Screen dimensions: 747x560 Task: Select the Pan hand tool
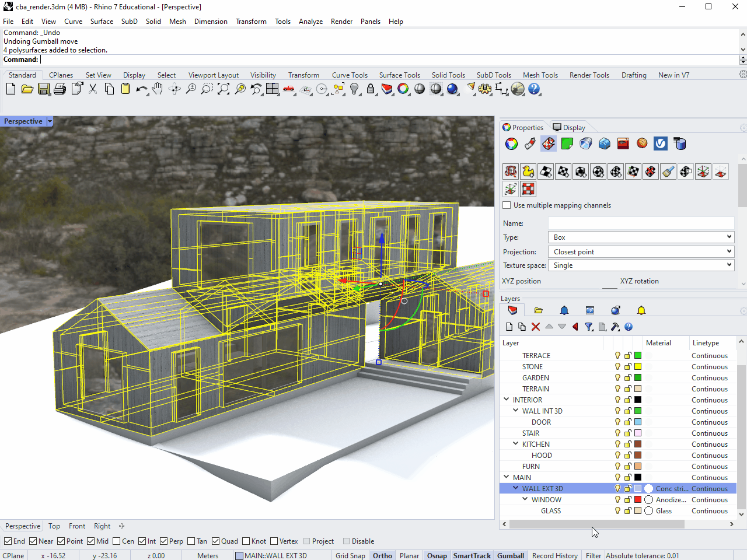click(158, 89)
